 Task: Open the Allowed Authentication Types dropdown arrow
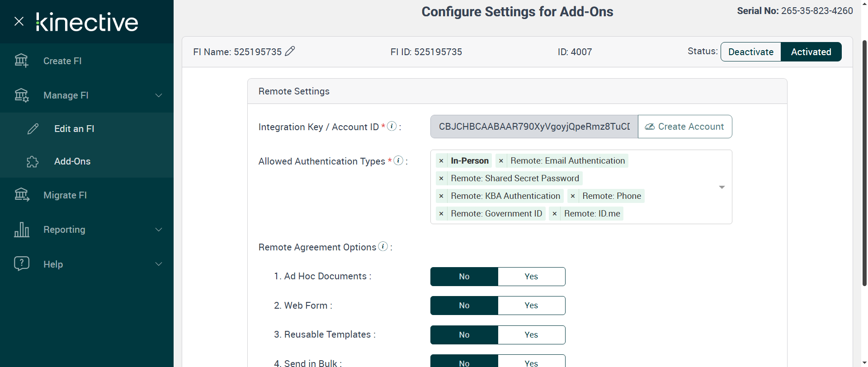(x=722, y=187)
